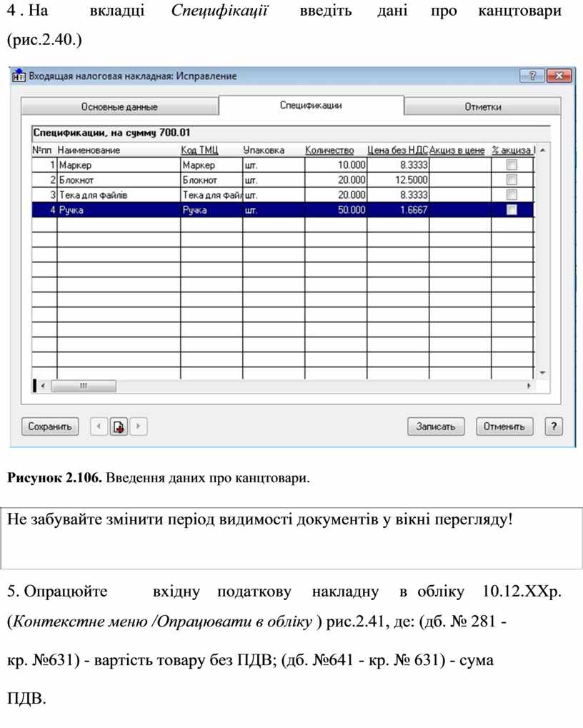Click quantity 50.000 in the Ручка row
Screen dimensions: 583x728
click(336, 210)
